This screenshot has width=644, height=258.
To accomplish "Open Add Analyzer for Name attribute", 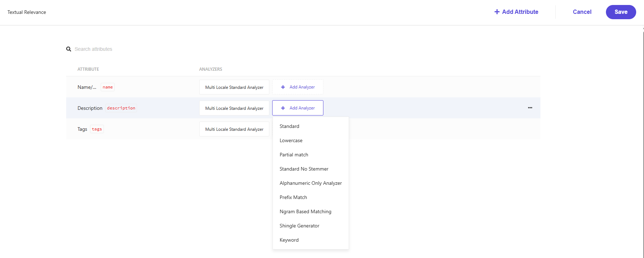I will [297, 87].
